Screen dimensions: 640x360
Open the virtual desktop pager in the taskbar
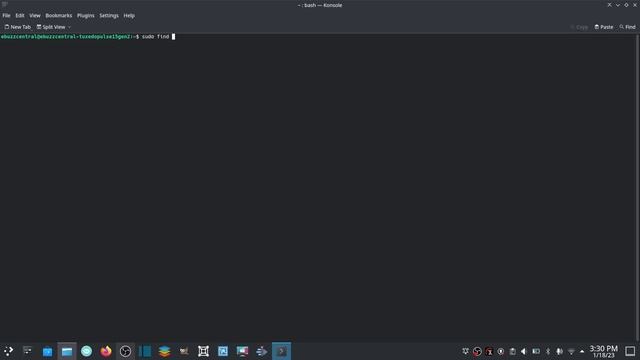click(27, 351)
